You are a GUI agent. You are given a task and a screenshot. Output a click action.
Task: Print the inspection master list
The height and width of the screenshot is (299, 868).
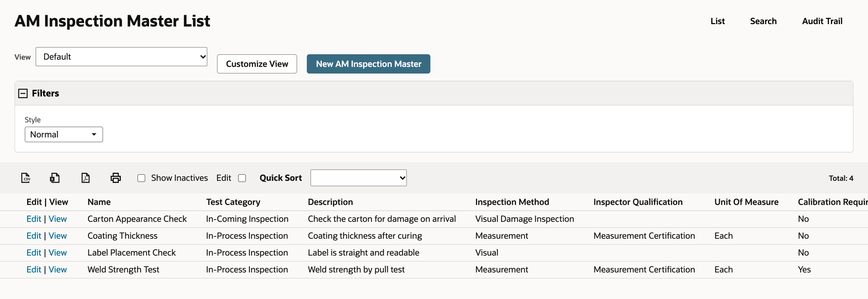click(x=115, y=178)
